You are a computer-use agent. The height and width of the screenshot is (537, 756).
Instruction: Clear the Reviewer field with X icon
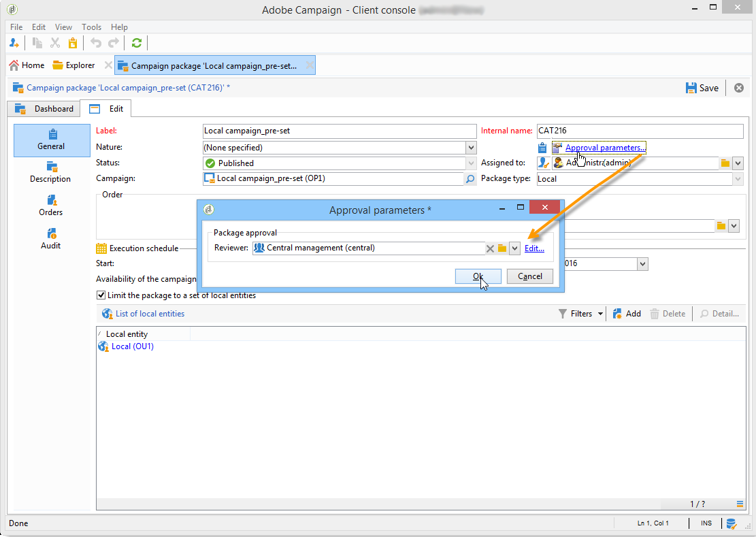(x=490, y=248)
